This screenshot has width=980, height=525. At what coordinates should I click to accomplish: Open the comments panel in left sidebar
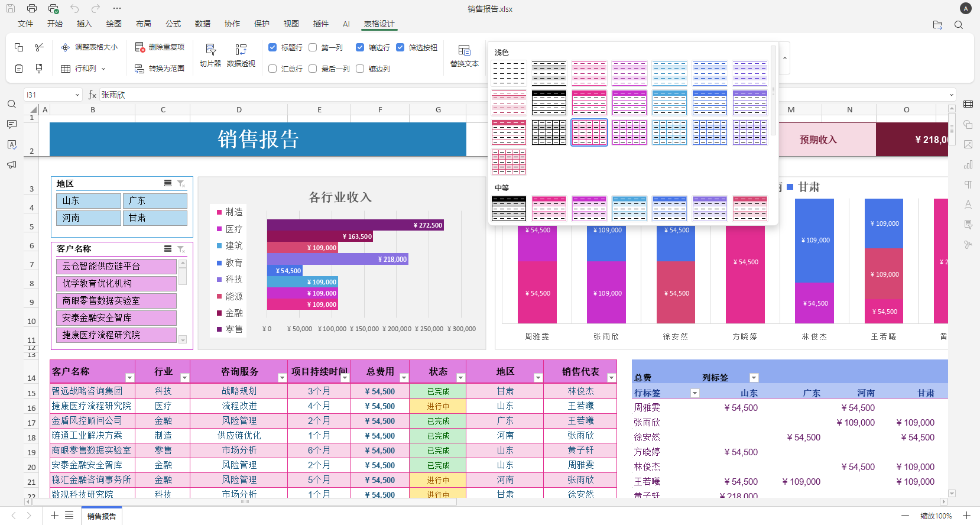(x=12, y=124)
